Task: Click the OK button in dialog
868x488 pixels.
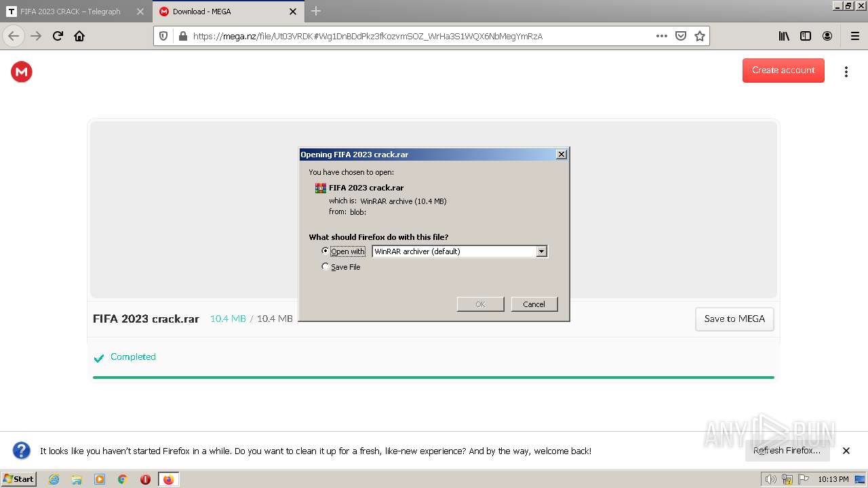Action: point(481,304)
